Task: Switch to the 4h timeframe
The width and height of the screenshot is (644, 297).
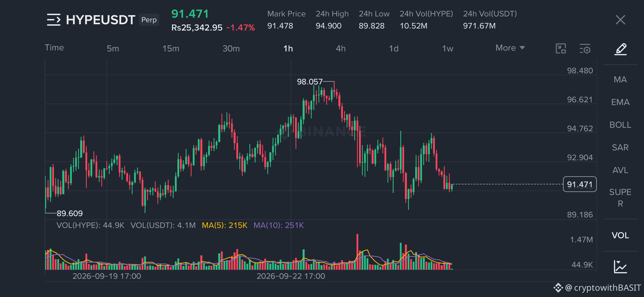Action: tap(341, 48)
